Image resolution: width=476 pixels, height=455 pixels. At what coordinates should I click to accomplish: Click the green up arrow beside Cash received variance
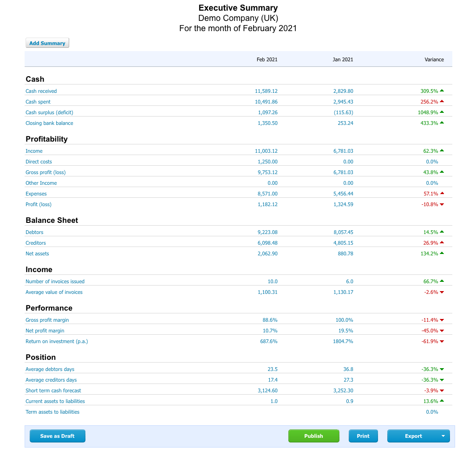442,91
